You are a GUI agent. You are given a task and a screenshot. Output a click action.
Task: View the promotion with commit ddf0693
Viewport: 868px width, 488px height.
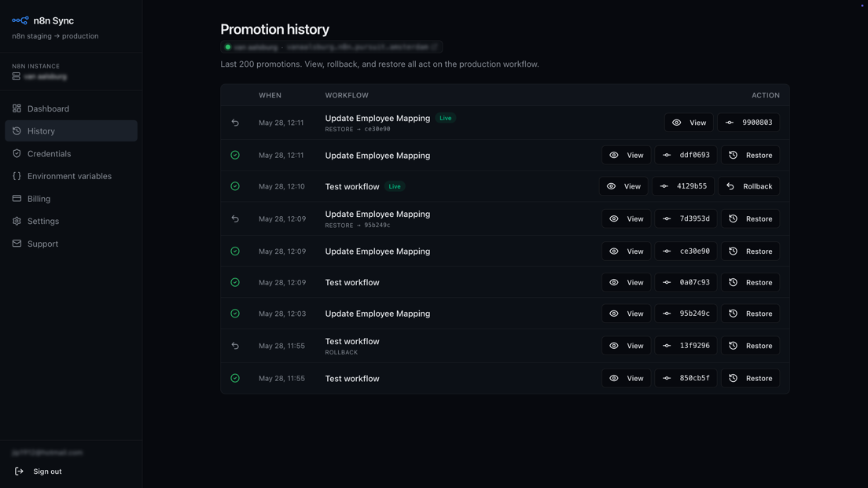point(626,155)
